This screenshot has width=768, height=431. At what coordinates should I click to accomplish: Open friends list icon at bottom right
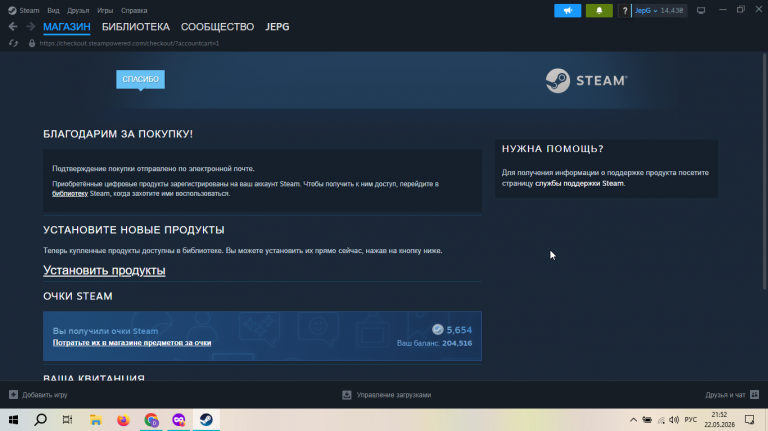point(754,395)
